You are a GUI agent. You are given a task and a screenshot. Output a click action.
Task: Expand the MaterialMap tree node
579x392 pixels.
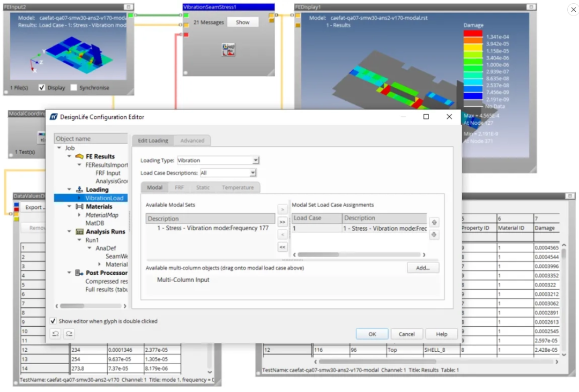tap(79, 215)
